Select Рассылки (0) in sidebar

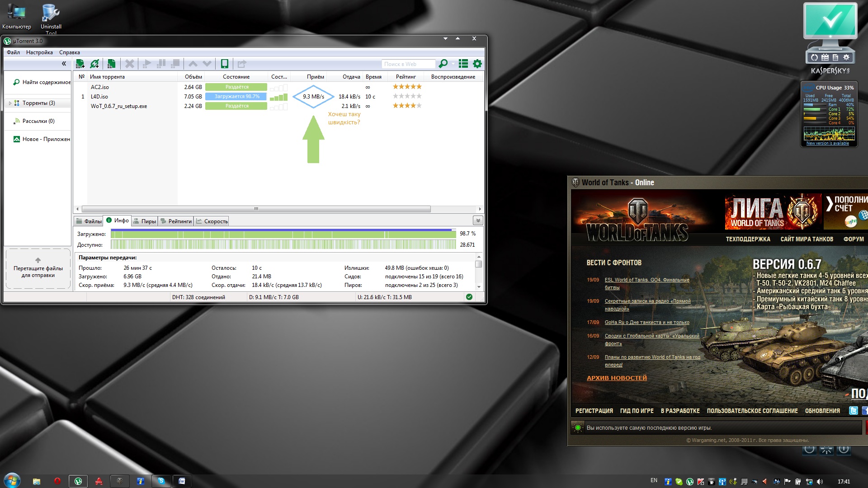34,121
